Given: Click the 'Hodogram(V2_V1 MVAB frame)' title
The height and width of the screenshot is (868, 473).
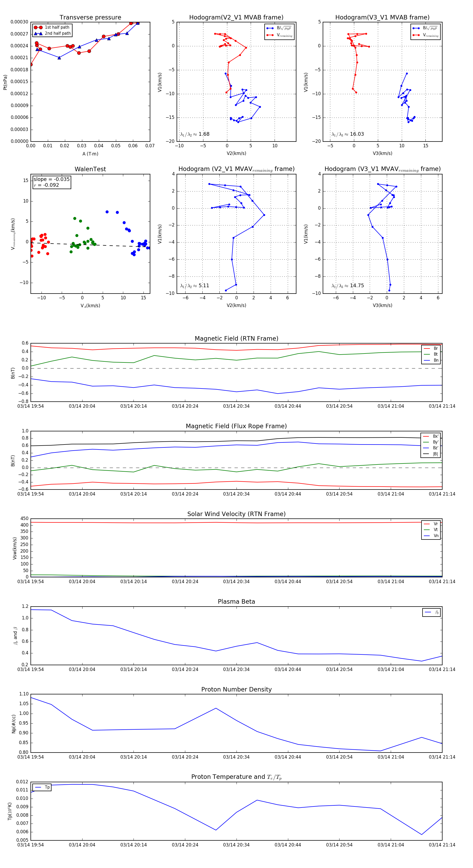Looking at the screenshot, I should 236,18.
